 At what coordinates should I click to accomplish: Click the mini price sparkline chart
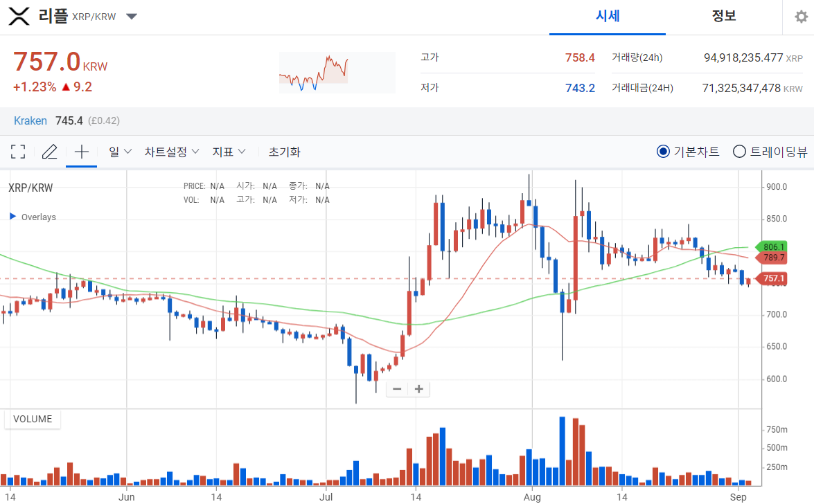(337, 73)
